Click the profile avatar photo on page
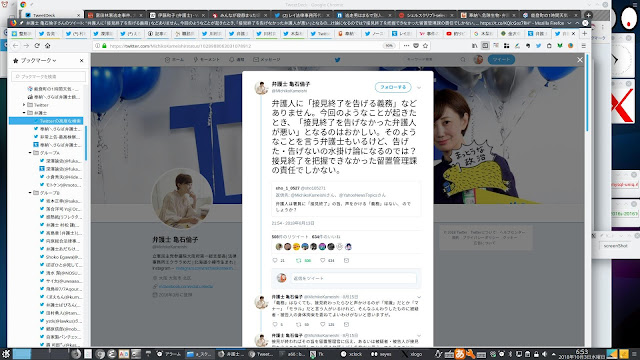Viewport: 640px width, 360px height. point(182,199)
